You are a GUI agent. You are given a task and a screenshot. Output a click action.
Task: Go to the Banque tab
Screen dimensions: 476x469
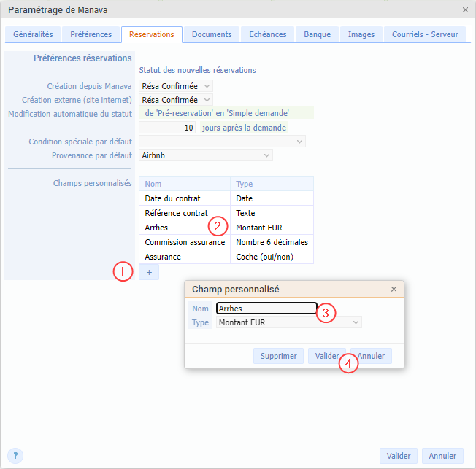[317, 35]
